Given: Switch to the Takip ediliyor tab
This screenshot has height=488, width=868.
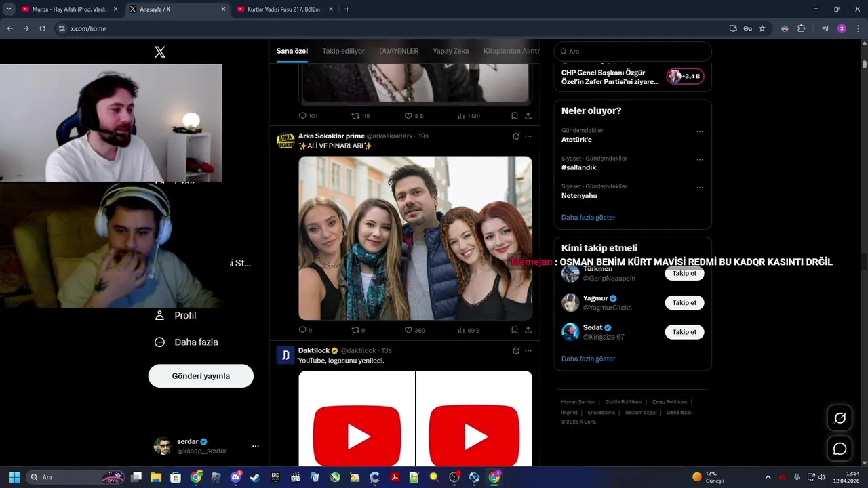Looking at the screenshot, I should point(343,51).
